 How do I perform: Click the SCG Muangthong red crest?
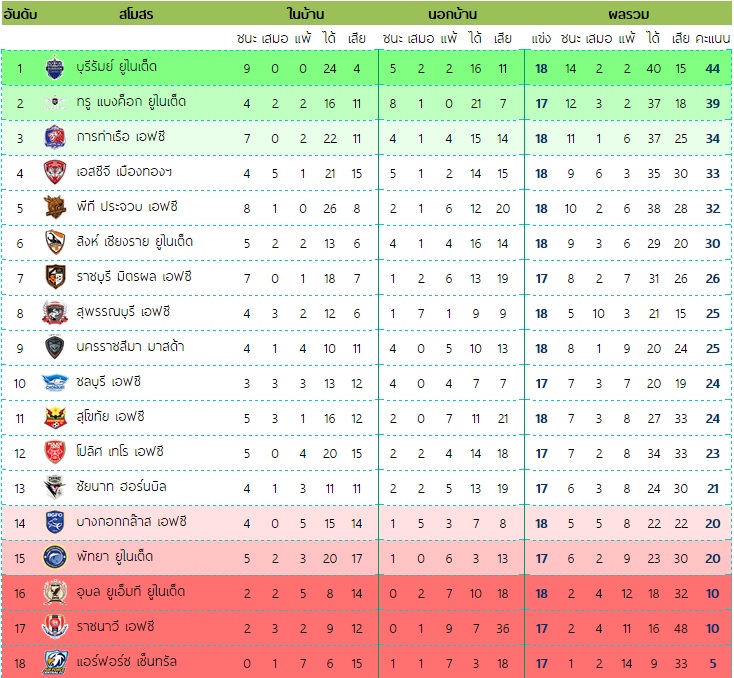[55, 172]
